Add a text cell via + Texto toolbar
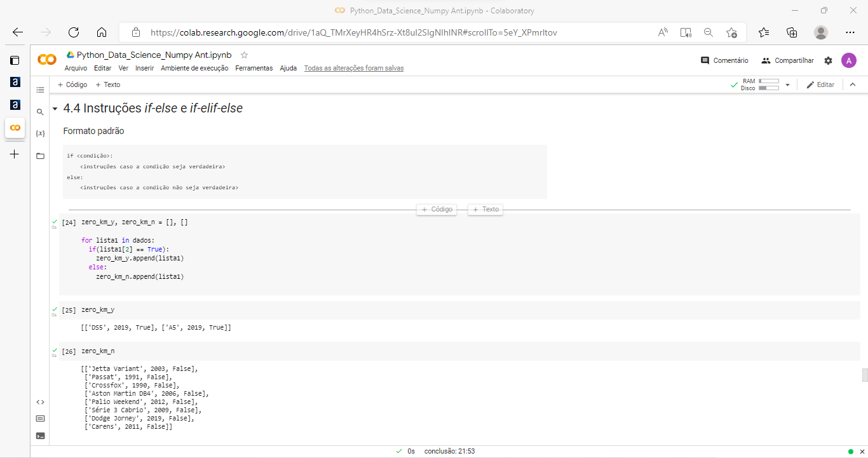Screen dimensions: 868x458 tap(107, 84)
